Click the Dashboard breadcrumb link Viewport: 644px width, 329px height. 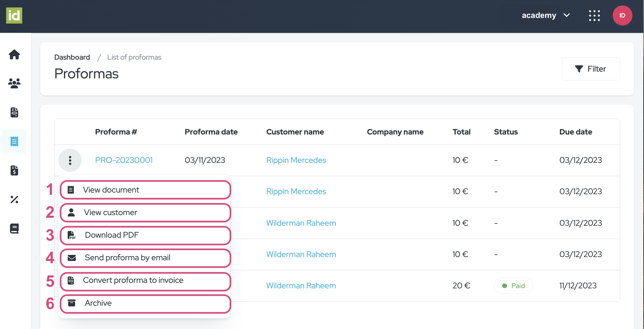(x=72, y=57)
